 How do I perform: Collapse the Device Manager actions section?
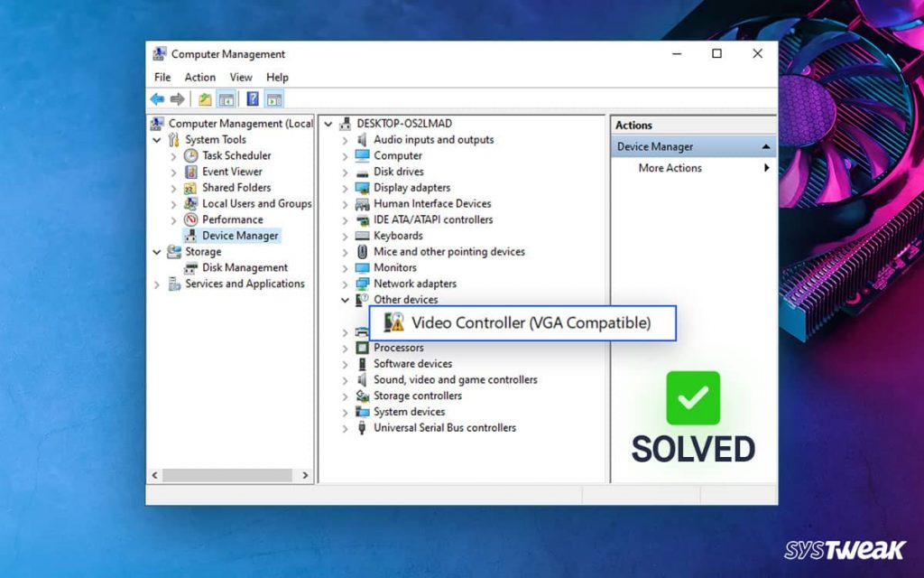[x=767, y=145]
